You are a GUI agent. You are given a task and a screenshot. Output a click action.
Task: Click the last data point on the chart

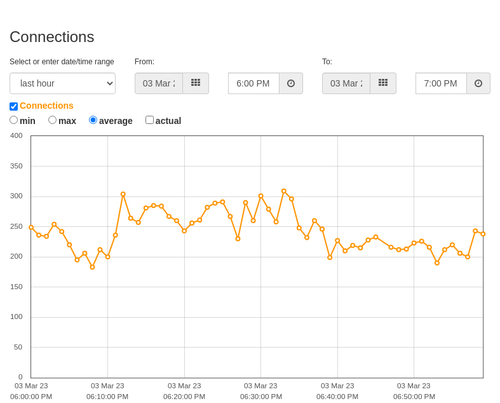tap(483, 234)
